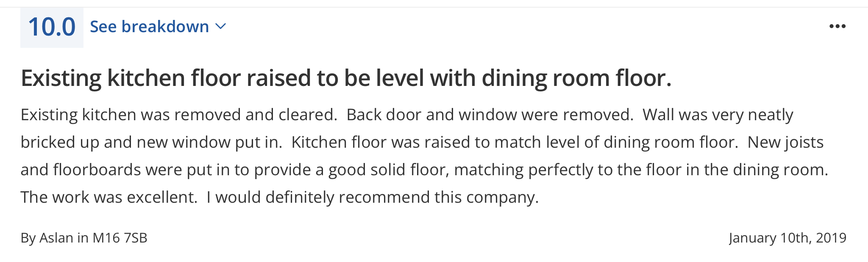The height and width of the screenshot is (262, 868).
Task: Click the postcode M16 7SB
Action: pyautogui.click(x=120, y=238)
